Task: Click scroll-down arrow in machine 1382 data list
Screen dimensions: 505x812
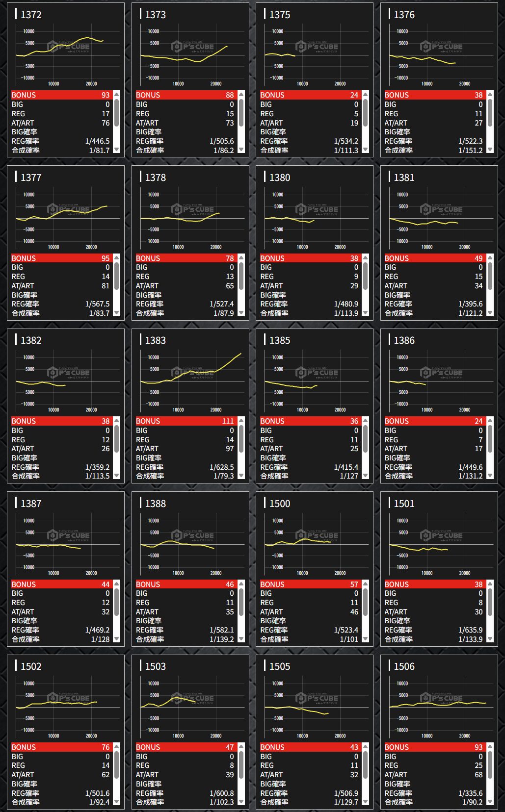Action: (x=116, y=476)
